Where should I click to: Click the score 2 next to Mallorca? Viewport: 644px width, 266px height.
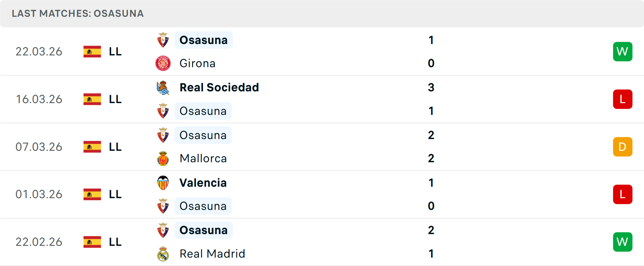[431, 158]
